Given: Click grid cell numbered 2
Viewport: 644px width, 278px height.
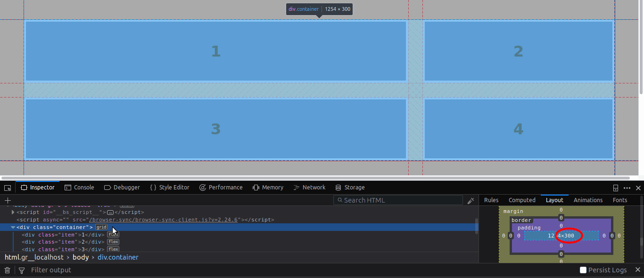Looking at the screenshot, I should click(x=519, y=51).
